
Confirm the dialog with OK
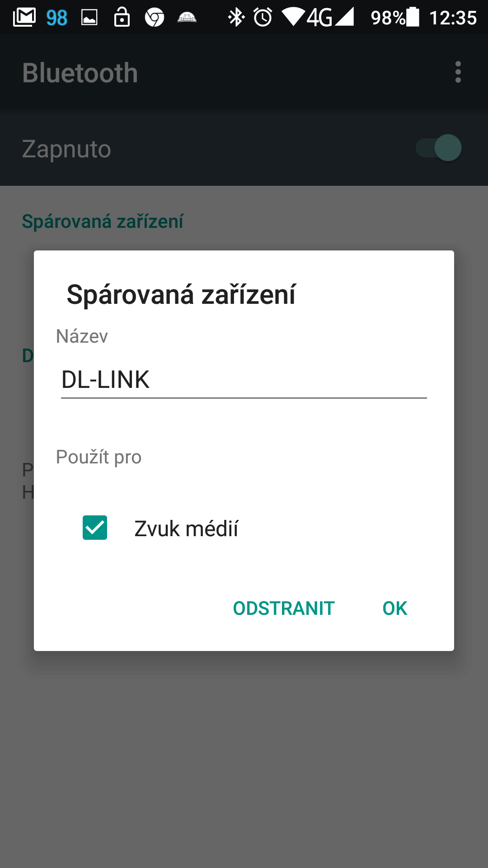click(395, 608)
